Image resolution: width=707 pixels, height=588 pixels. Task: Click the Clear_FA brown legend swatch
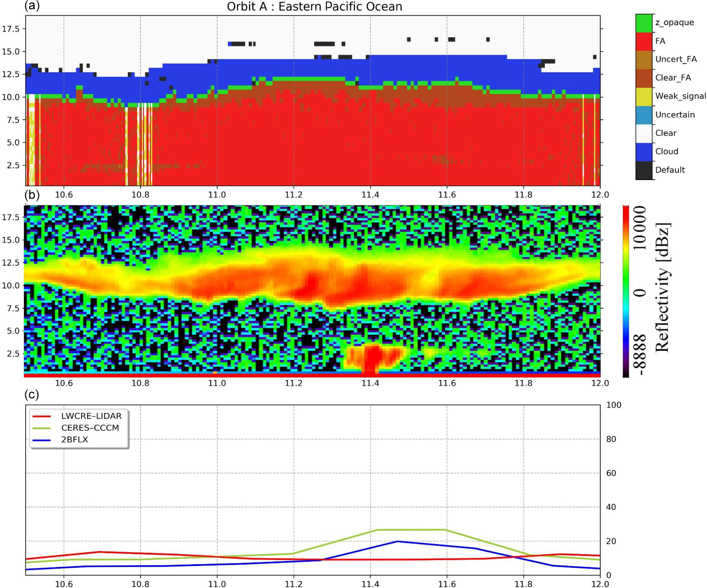click(643, 78)
